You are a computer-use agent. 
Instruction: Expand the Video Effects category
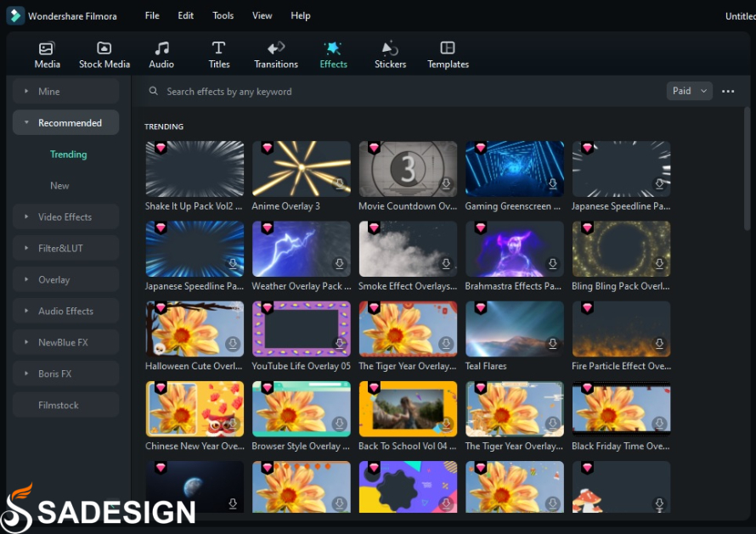[65, 216]
